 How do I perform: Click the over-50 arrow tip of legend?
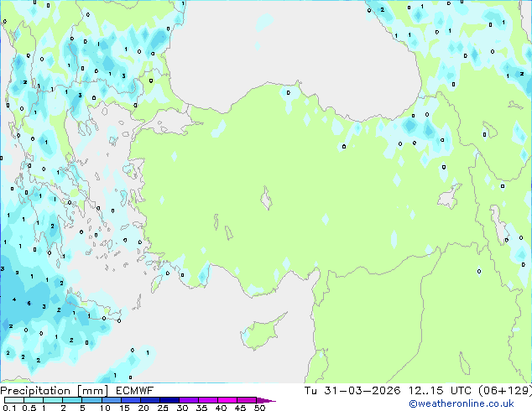coord(266,400)
